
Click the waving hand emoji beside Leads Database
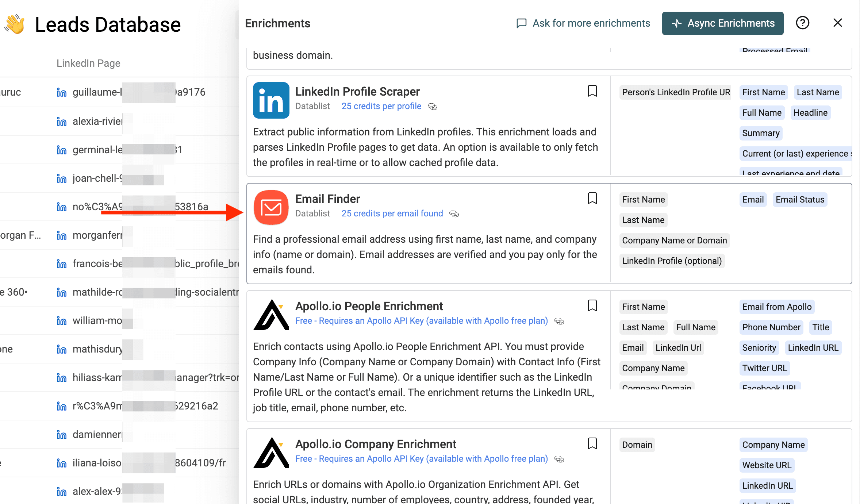coord(15,24)
